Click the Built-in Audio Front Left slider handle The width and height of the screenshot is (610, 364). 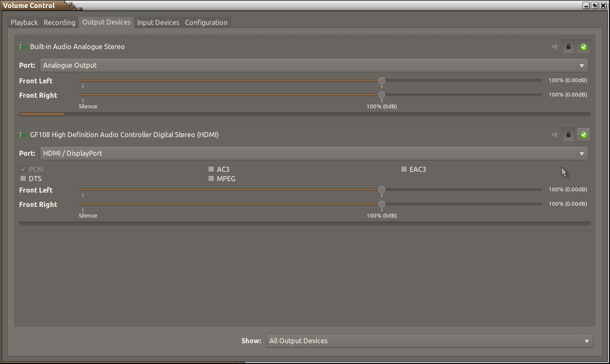382,80
